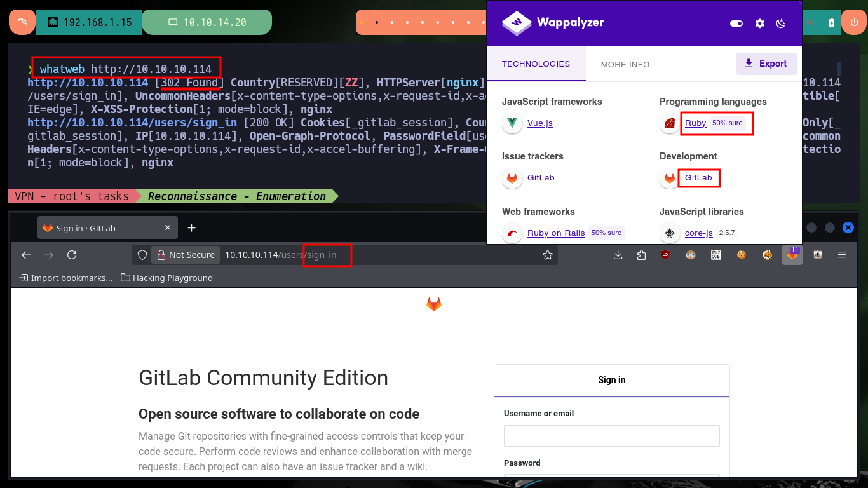Click the 10.10.14.20 VPN address indicator
The image size is (868, 488).
coord(207,22)
